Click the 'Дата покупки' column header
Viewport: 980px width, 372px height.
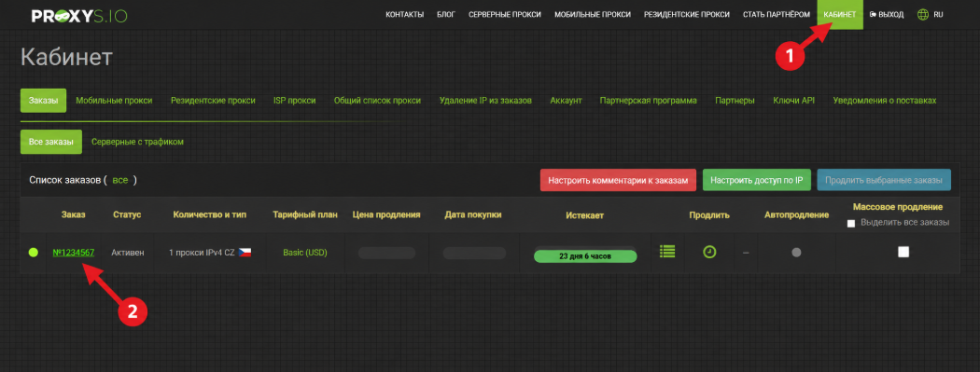click(473, 214)
